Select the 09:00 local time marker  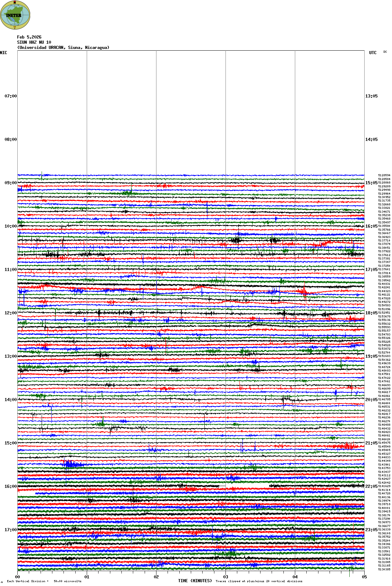point(10,183)
